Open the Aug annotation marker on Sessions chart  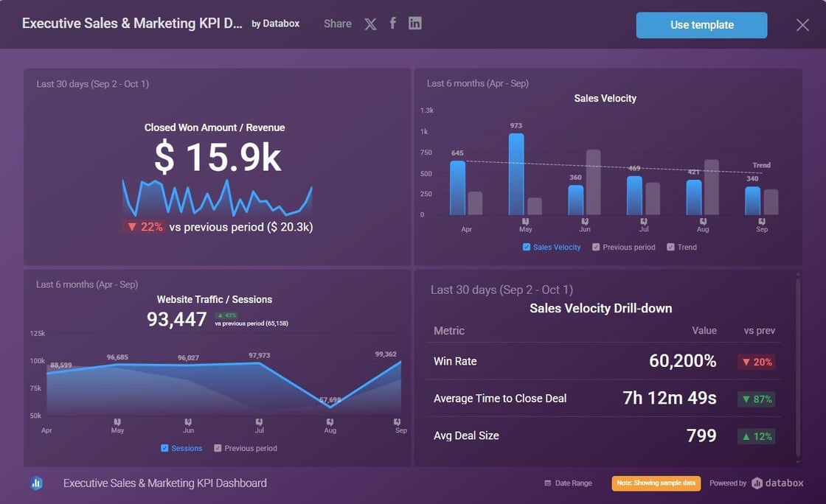330,422
